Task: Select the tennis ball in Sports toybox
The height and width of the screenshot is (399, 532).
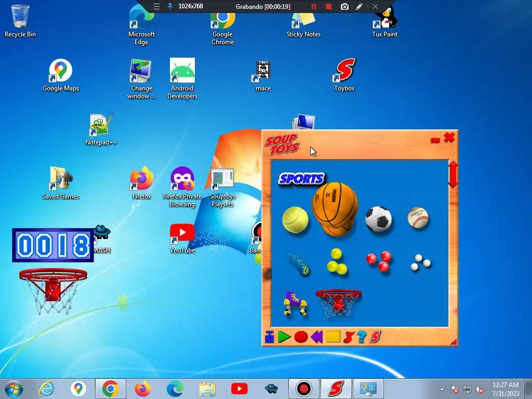Action: coord(295,220)
